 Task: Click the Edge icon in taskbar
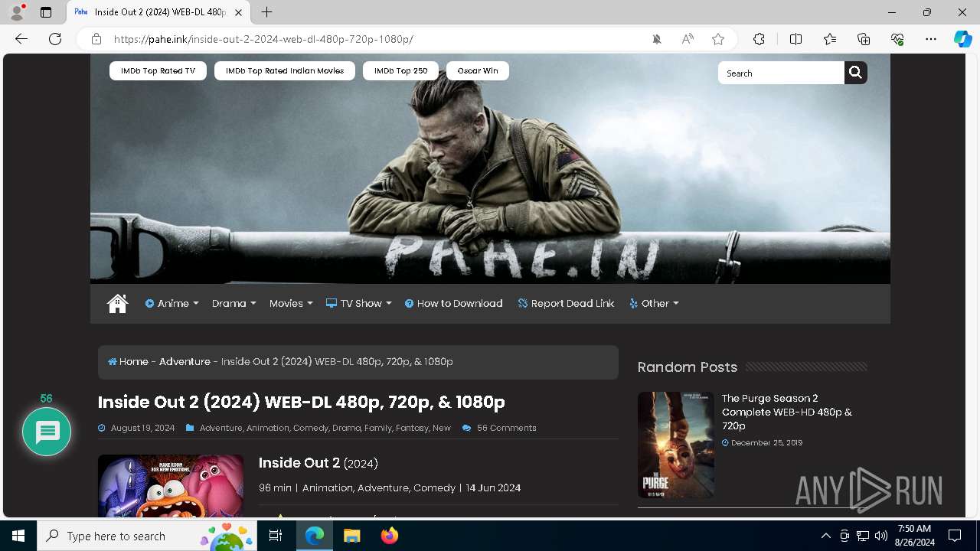click(315, 536)
